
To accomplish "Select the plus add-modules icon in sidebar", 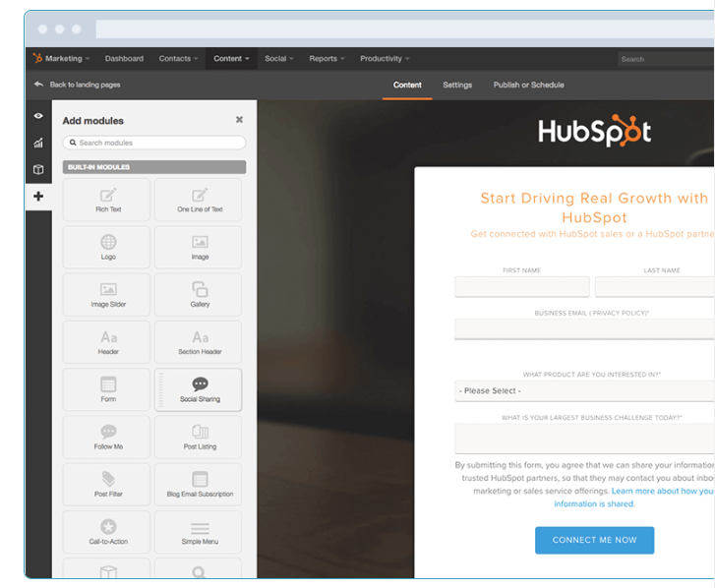I will (38, 197).
